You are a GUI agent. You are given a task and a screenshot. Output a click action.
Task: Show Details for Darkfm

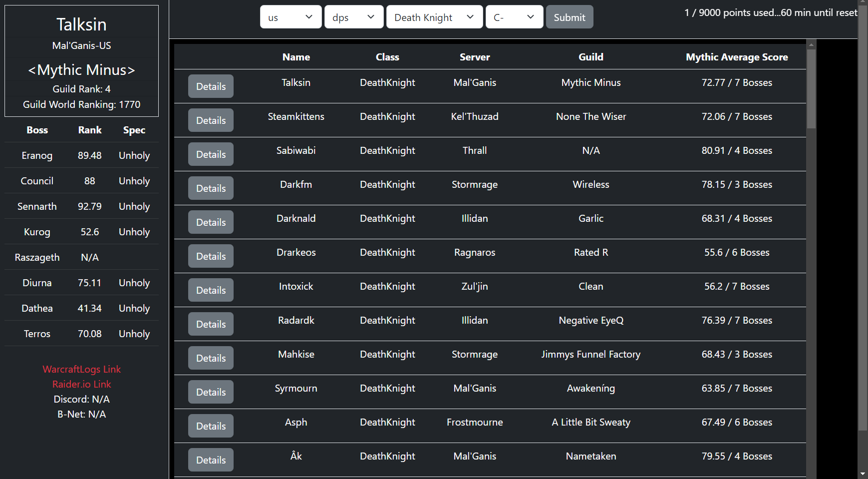[x=211, y=188]
